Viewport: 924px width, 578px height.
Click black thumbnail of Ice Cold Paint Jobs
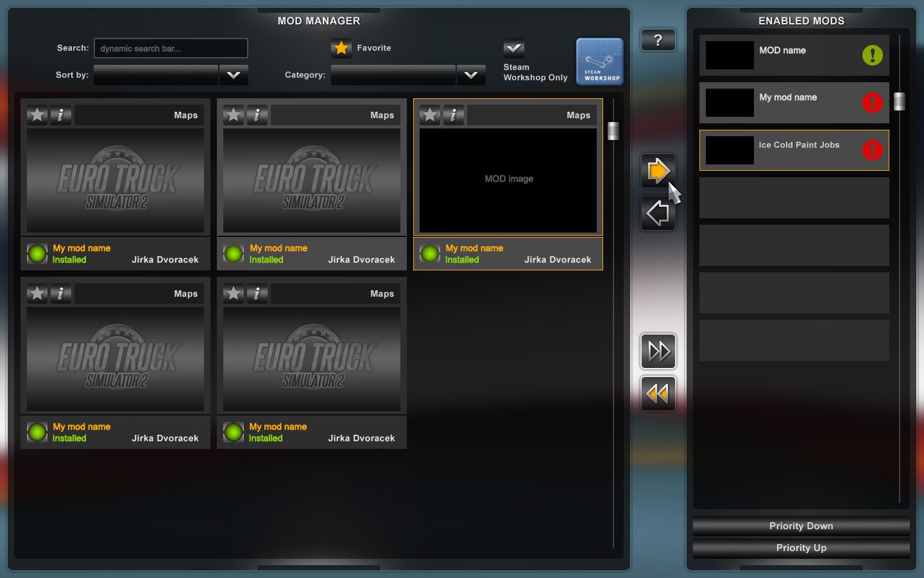(730, 150)
